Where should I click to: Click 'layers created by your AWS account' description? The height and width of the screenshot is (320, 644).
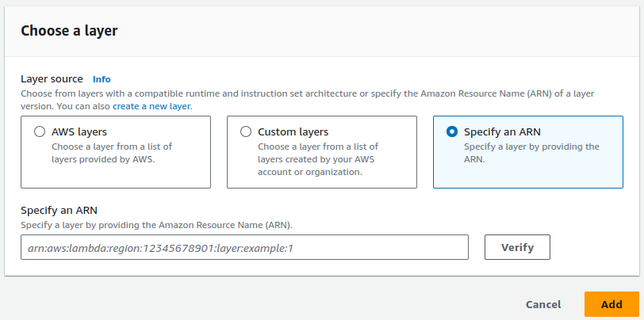point(316,159)
